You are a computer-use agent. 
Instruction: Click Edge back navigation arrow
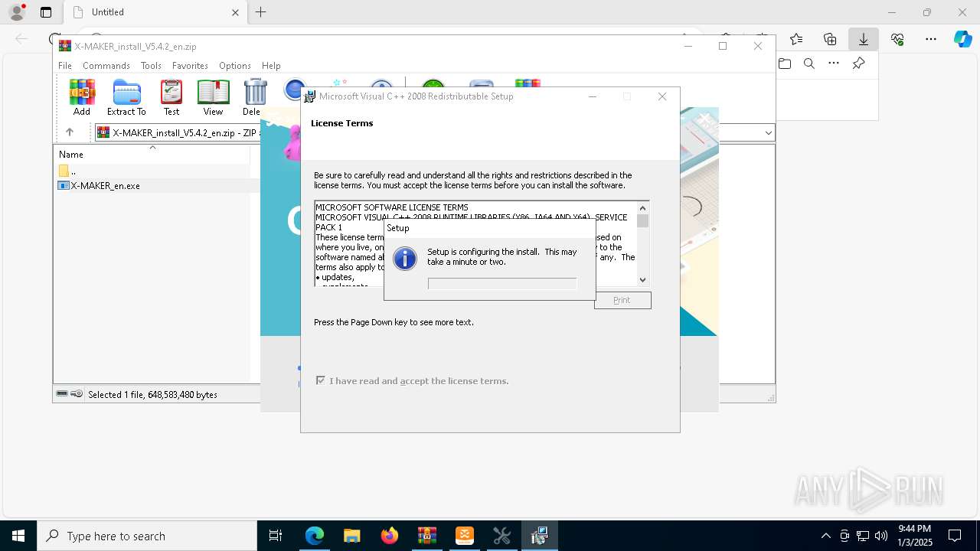[x=21, y=38]
